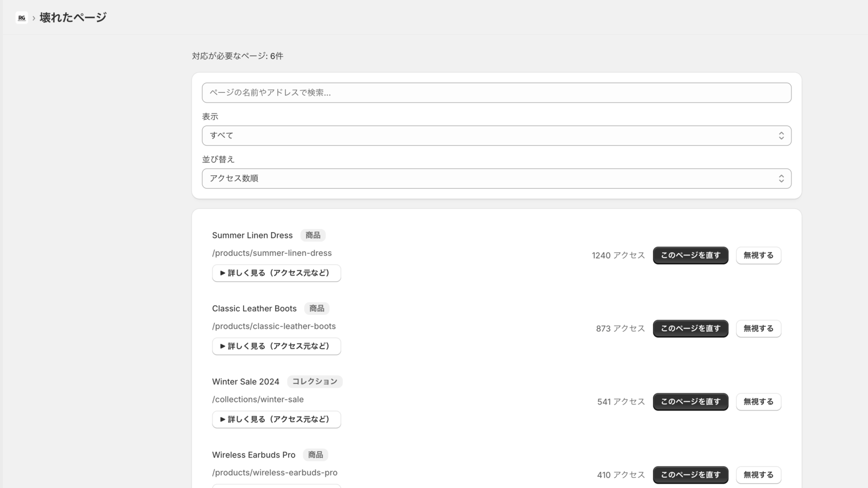The width and height of the screenshot is (868, 488).
Task: Open the 表示 filter dropdown
Action: [496, 136]
